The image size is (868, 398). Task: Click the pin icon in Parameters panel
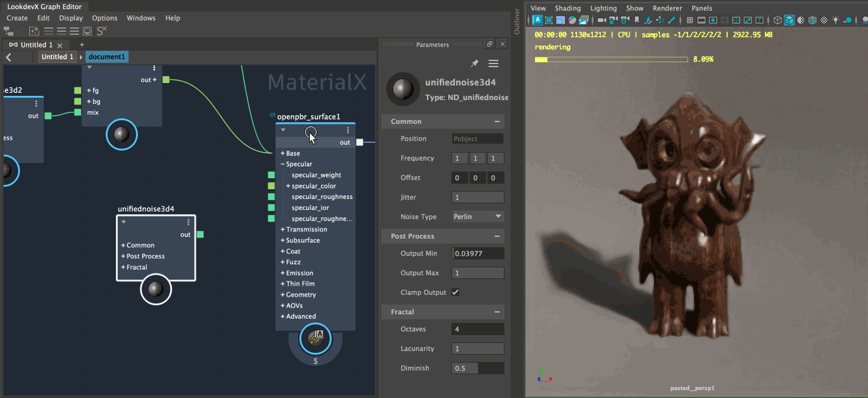tap(474, 63)
